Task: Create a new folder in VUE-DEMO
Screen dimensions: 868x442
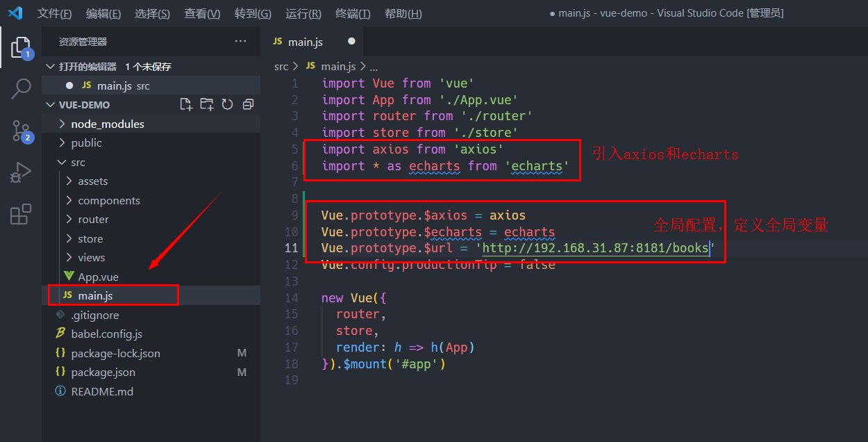Action: coord(207,104)
